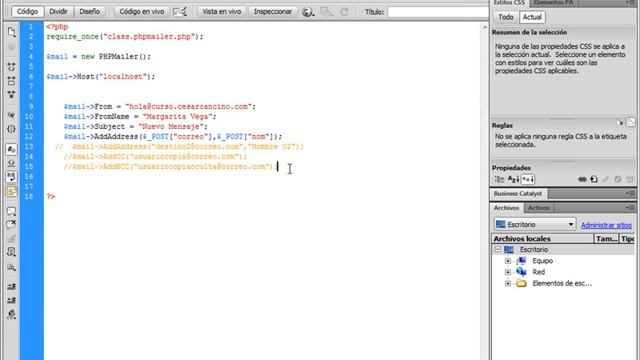Apply Comment icon in coding toolbar

(x=11, y=211)
